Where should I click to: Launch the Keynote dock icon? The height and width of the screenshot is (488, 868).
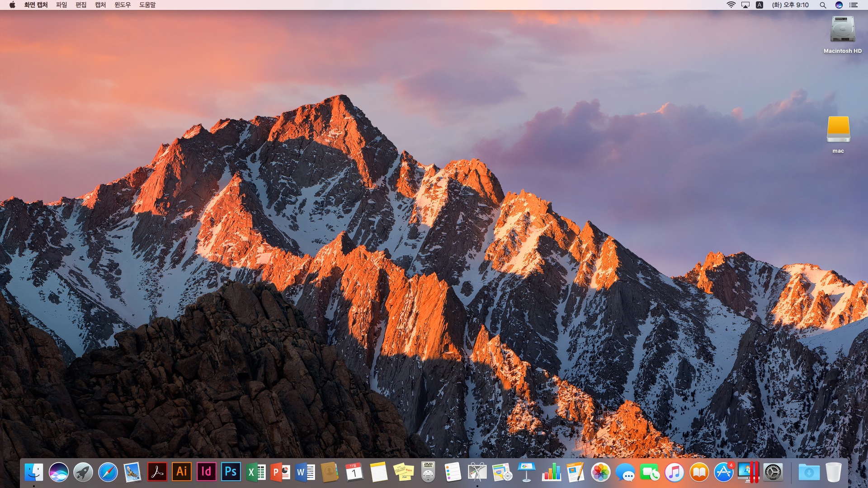coord(527,473)
